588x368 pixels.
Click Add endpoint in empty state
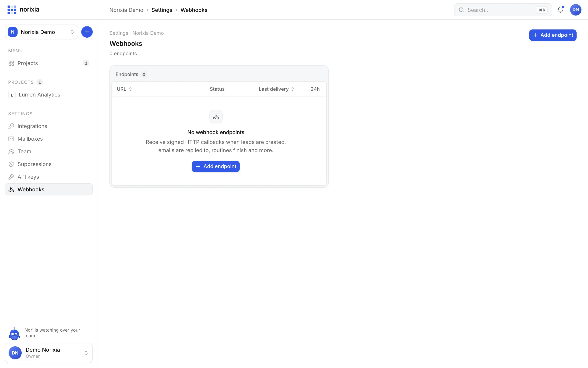pos(216,166)
